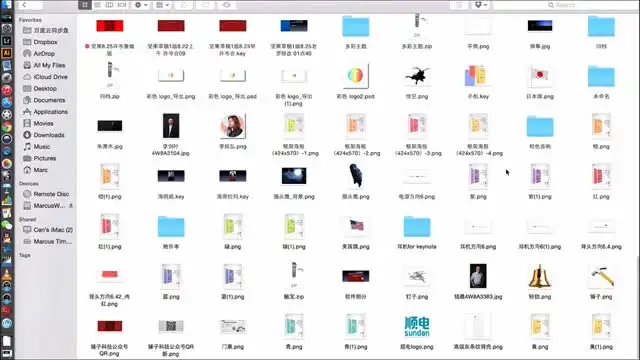The image size is (640, 360).
Task: Open Adobe Illustrator from the Dock
Action: [x=7, y=53]
